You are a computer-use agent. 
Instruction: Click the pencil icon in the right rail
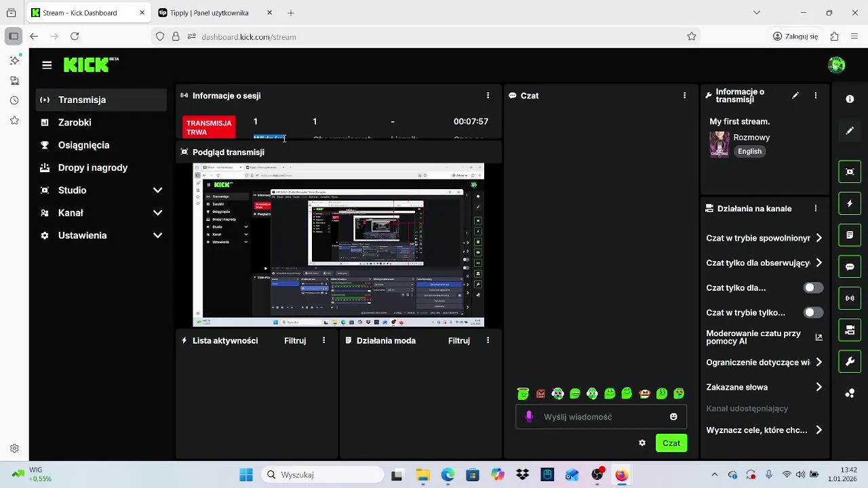tap(850, 131)
